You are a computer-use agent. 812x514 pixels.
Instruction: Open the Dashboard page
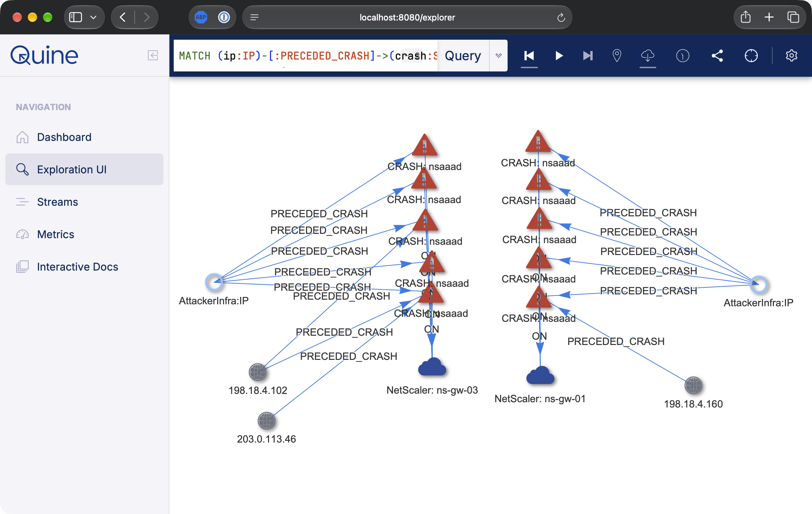[x=84, y=137]
